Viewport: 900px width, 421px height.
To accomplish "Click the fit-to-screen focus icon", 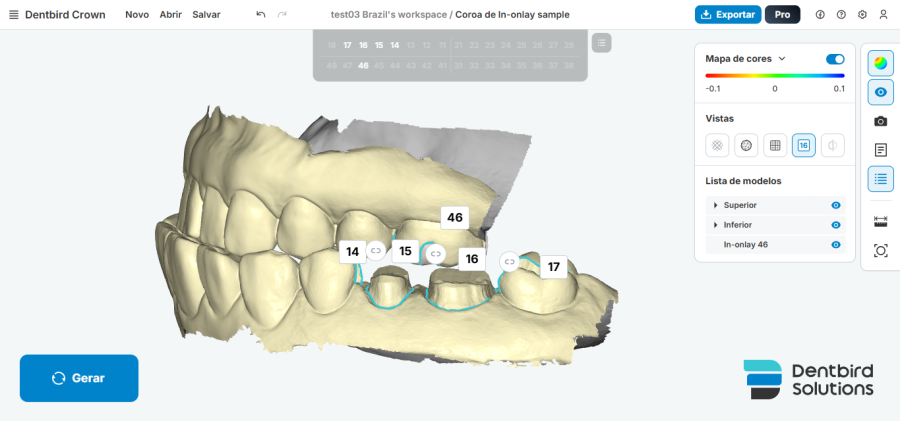I will click(880, 250).
